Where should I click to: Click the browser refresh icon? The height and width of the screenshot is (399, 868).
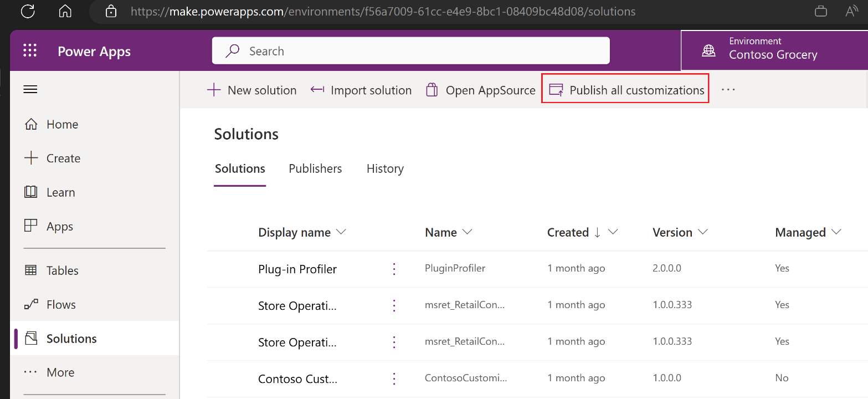28,11
